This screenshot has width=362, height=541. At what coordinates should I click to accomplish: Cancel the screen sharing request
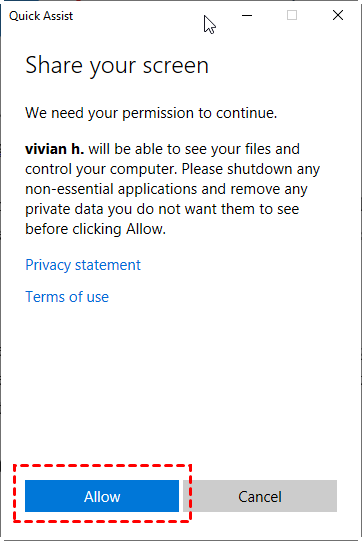[260, 496]
